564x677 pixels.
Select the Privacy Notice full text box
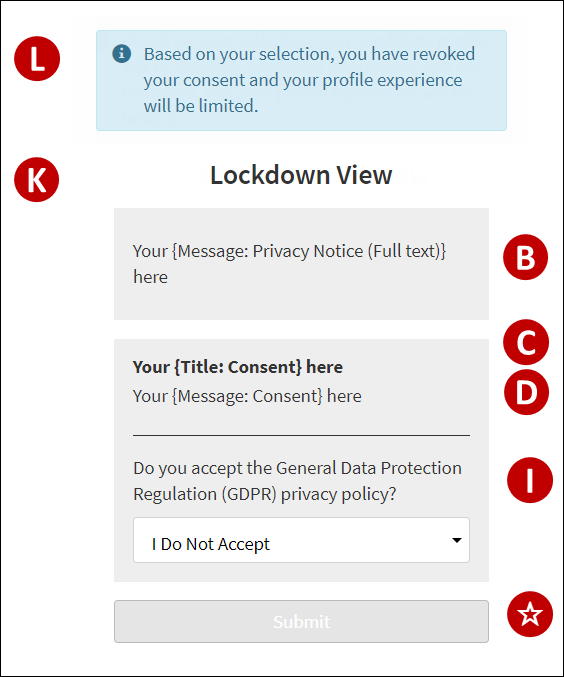click(x=301, y=264)
